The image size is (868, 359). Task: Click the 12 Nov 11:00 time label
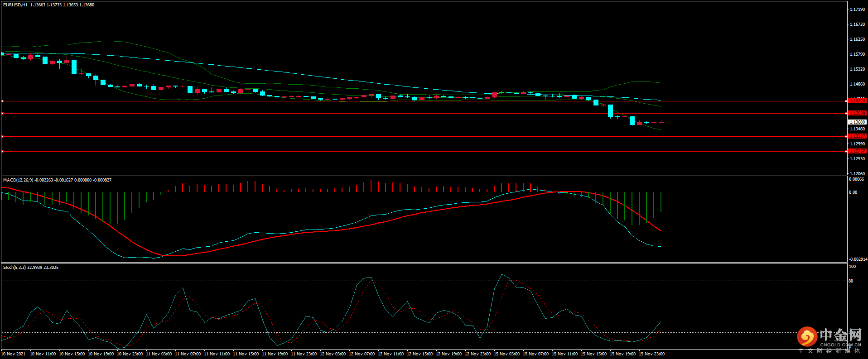[x=391, y=354]
